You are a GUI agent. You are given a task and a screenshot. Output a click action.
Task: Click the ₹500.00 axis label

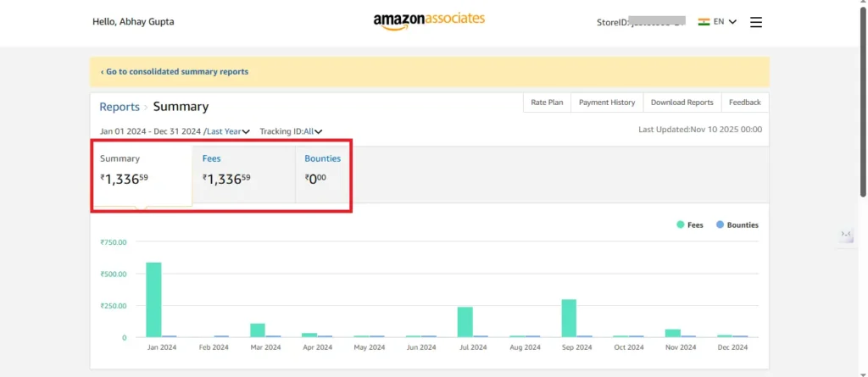[114, 274]
